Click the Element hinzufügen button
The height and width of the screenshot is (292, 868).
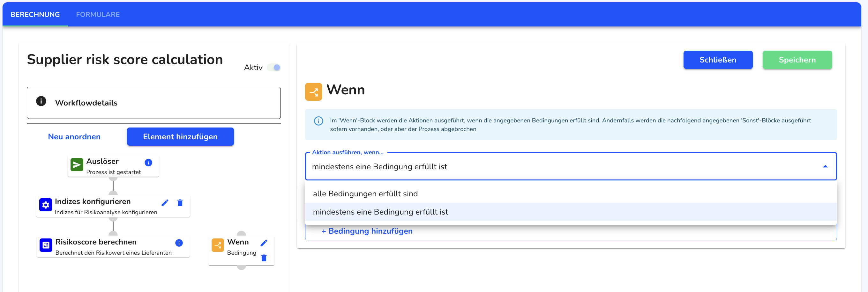coord(180,136)
